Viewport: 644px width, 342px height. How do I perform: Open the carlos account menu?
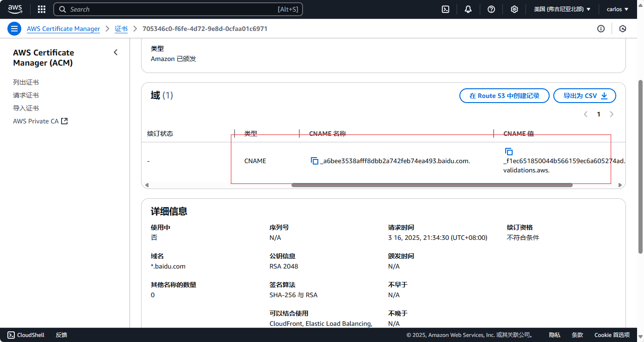[618, 9]
